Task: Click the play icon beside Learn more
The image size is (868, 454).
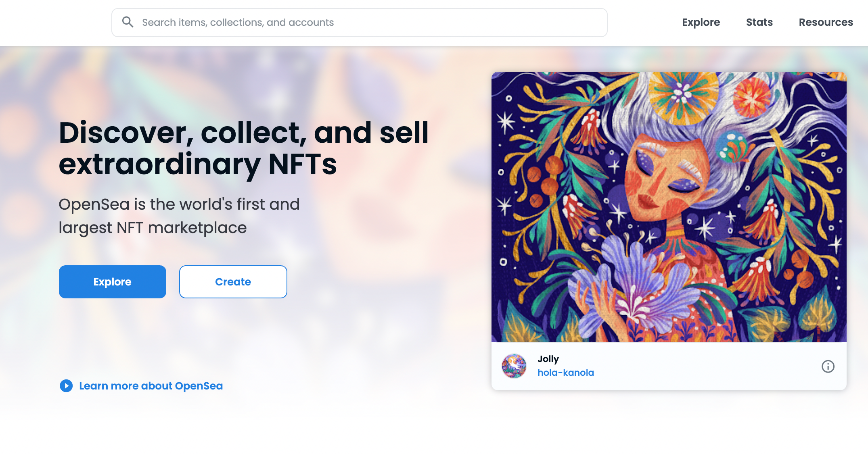Action: [x=66, y=386]
